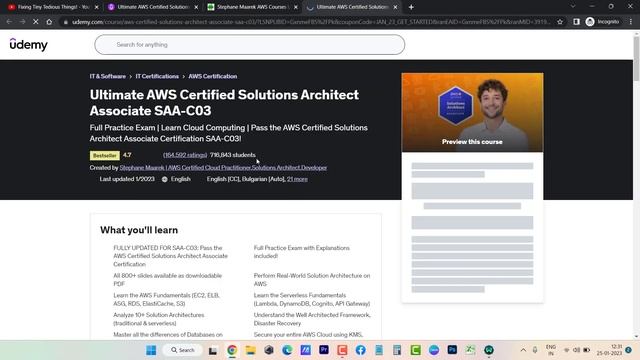Bookmark this page with star icon
The height and width of the screenshot is (360, 640).
pos(560,22)
